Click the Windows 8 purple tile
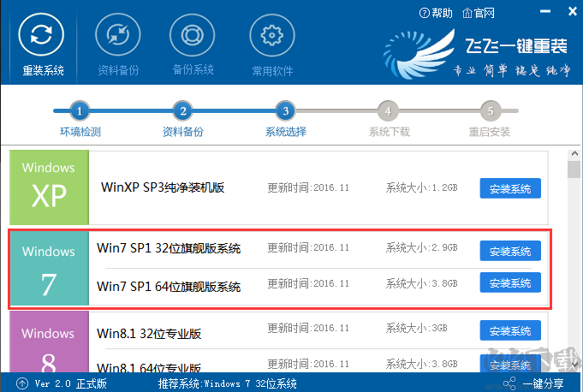Image resolution: width=583 pixels, height=392 pixels. click(x=49, y=342)
